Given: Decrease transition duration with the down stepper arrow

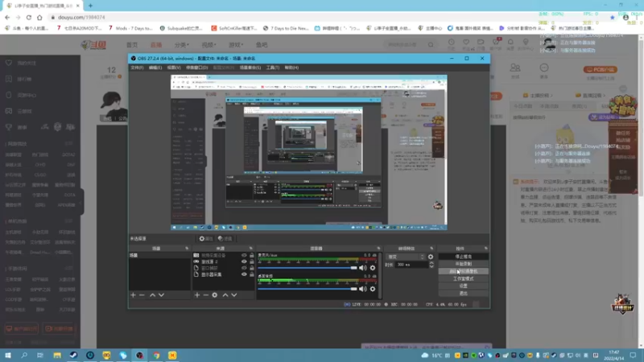Looking at the screenshot, I should [x=431, y=267].
